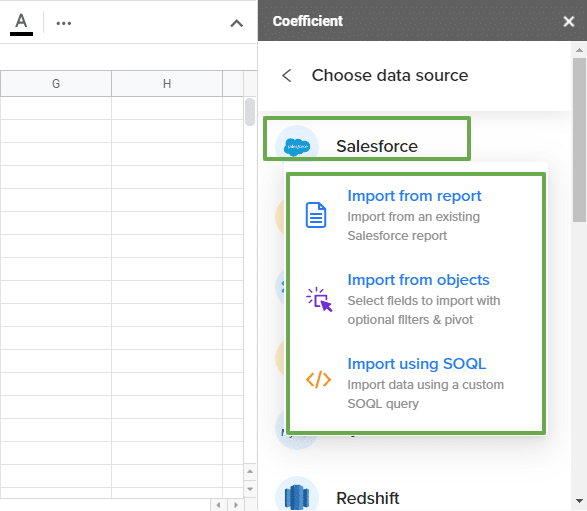
Task: Select column G header
Action: pos(56,83)
